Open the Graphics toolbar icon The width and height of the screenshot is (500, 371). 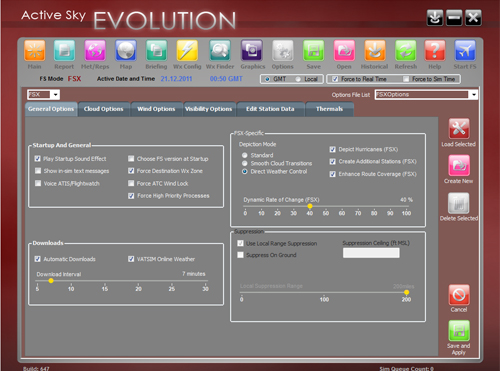point(252,51)
